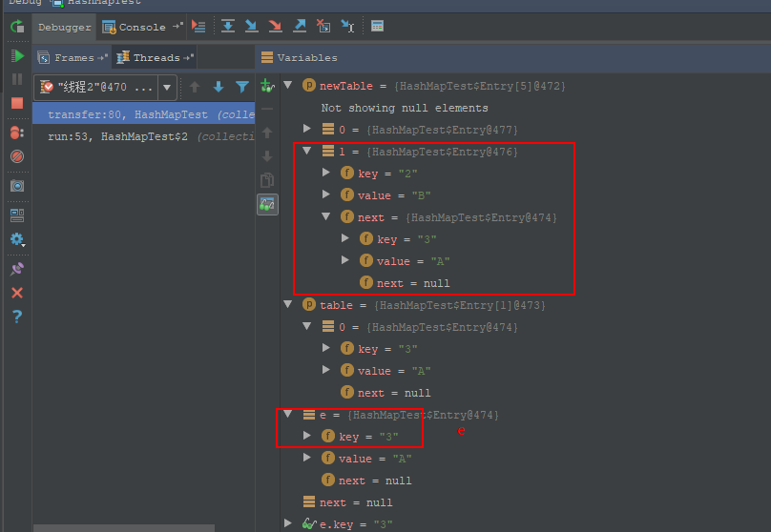Click Drop Frame icon
The width and height of the screenshot is (771, 532).
pos(323,26)
